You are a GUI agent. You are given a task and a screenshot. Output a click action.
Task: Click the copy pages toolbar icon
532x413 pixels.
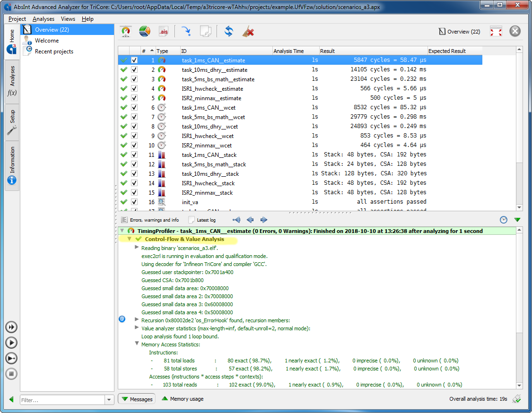coord(205,32)
